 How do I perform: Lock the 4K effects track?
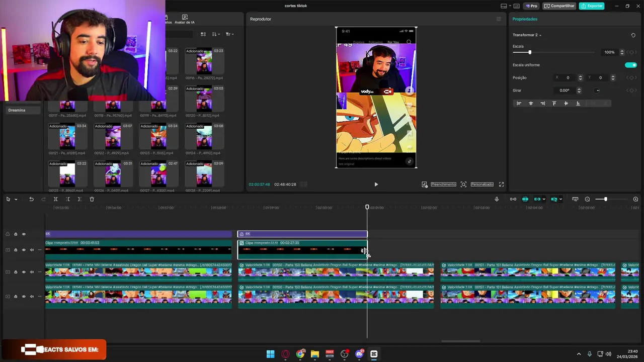point(16,234)
